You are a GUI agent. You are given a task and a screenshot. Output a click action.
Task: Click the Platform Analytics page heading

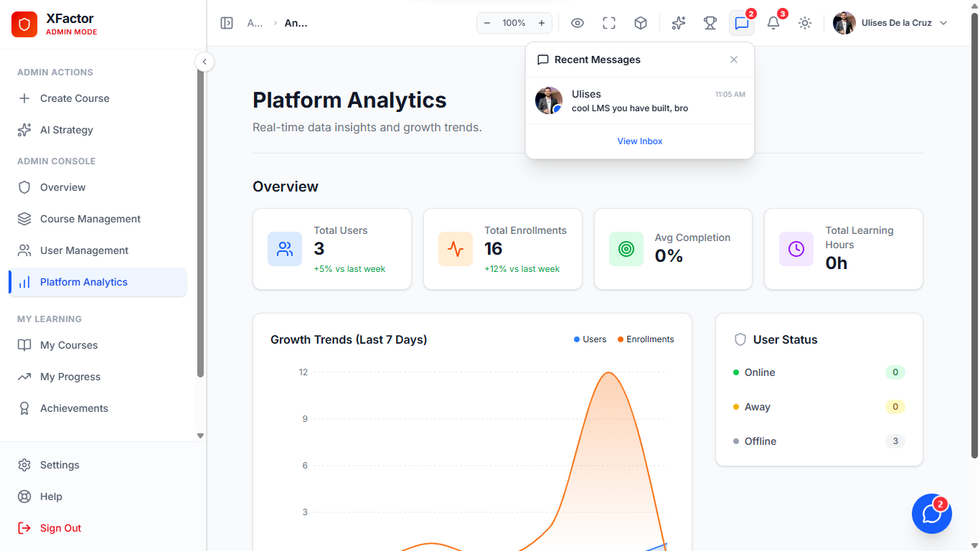tap(349, 100)
